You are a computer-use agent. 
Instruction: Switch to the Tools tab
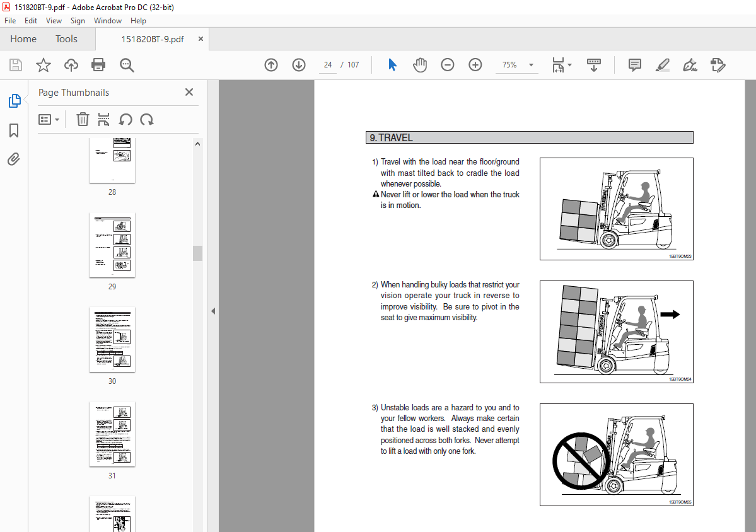[x=66, y=39]
